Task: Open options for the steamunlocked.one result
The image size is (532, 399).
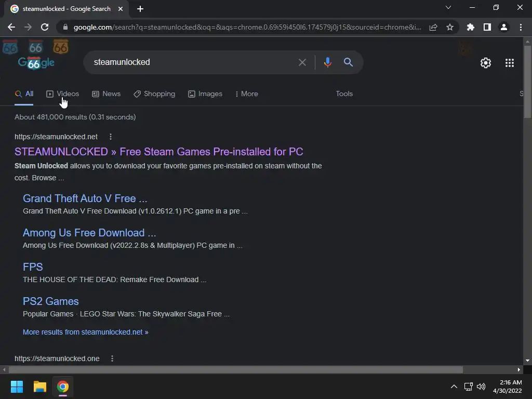Action: [112, 358]
